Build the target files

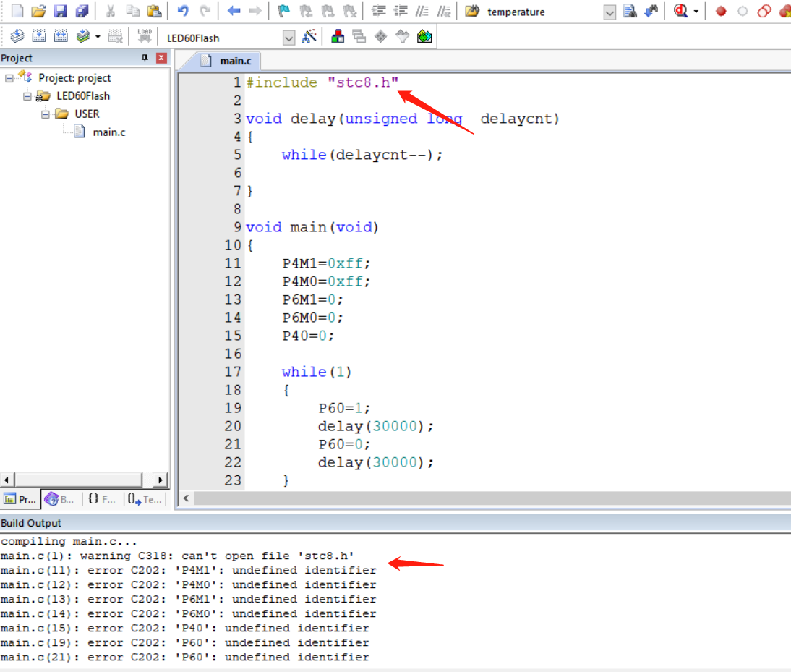(x=39, y=36)
